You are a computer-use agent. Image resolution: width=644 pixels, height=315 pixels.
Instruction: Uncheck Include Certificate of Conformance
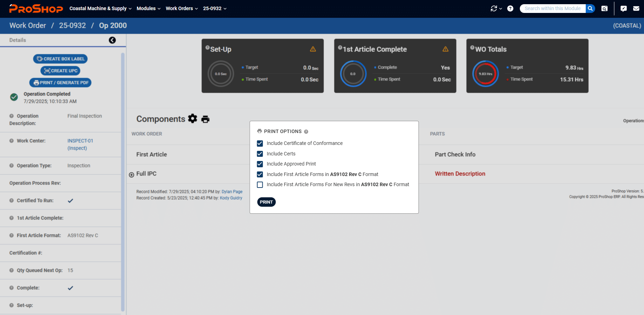(x=260, y=144)
